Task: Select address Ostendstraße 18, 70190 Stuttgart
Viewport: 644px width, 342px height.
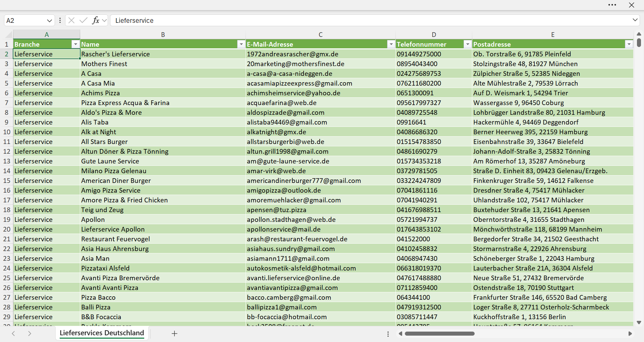Action: click(x=553, y=288)
